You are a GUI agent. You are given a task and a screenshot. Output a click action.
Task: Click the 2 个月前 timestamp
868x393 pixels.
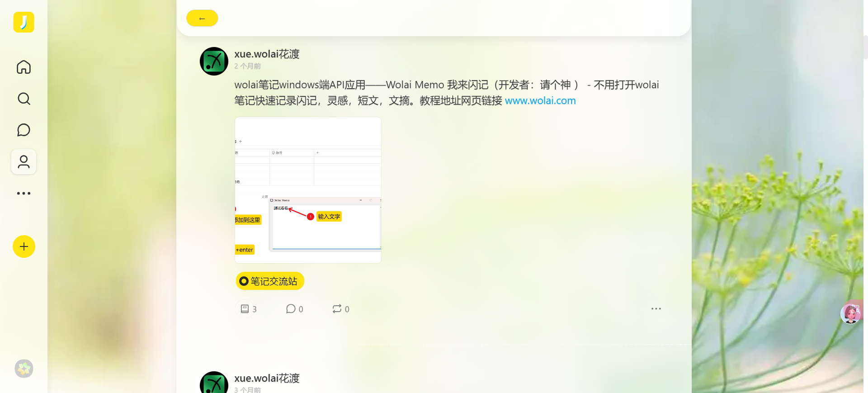point(247,66)
